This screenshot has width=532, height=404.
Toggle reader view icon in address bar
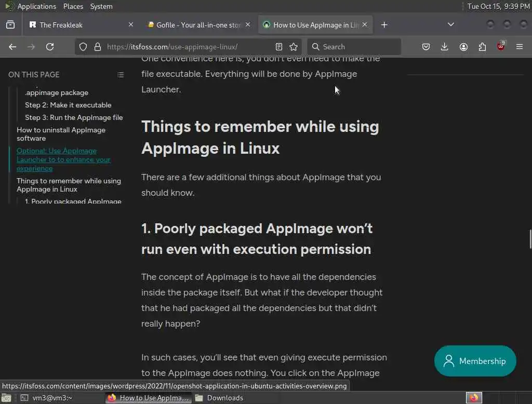[x=279, y=47]
